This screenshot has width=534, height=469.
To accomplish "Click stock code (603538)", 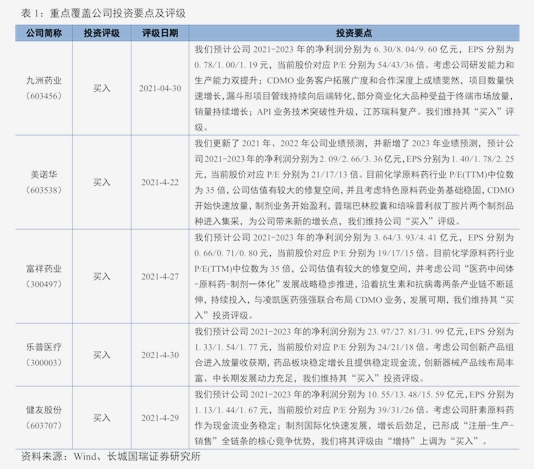I will coord(44,190).
